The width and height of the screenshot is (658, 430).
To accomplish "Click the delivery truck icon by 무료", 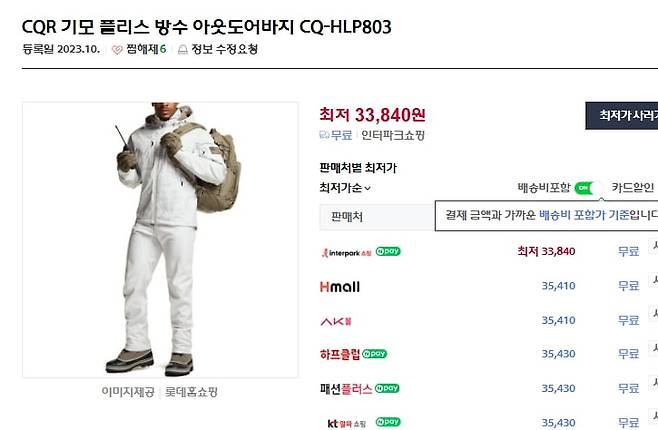I will click(x=324, y=135).
